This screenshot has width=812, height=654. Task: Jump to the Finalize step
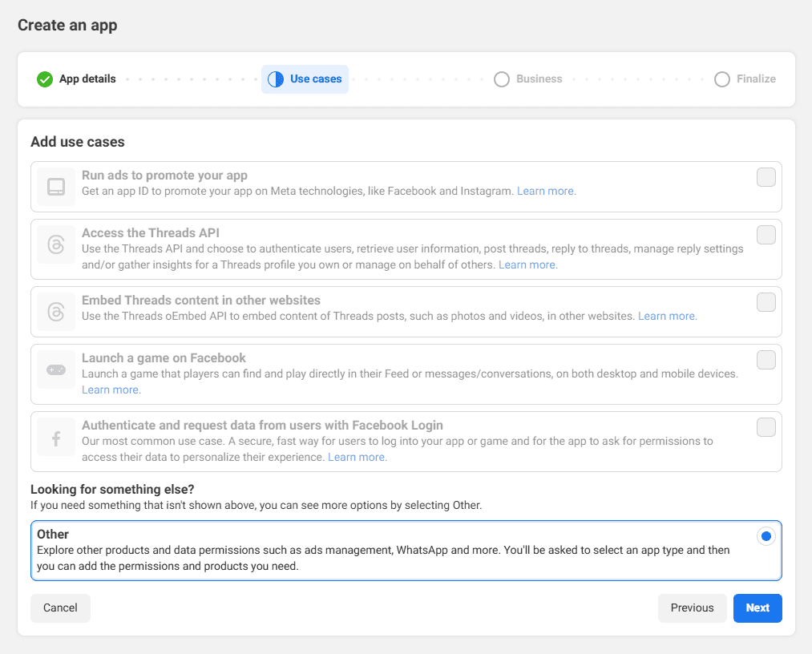pos(745,79)
